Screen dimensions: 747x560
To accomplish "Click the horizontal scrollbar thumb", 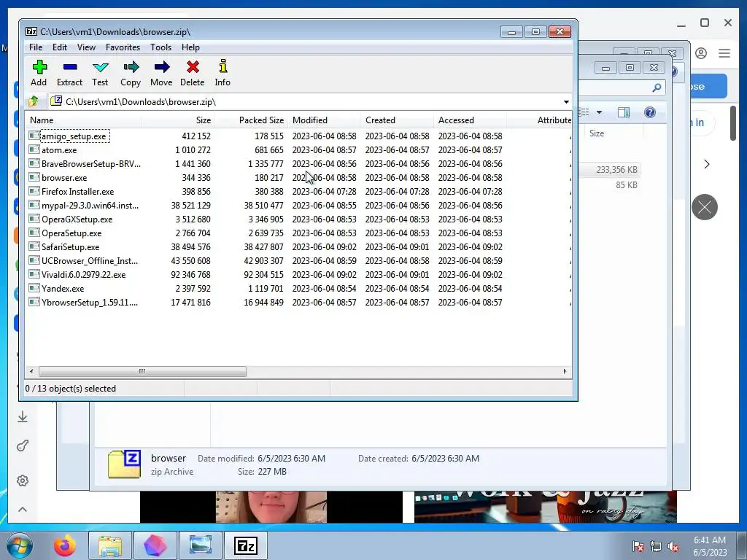I will (x=142, y=371).
